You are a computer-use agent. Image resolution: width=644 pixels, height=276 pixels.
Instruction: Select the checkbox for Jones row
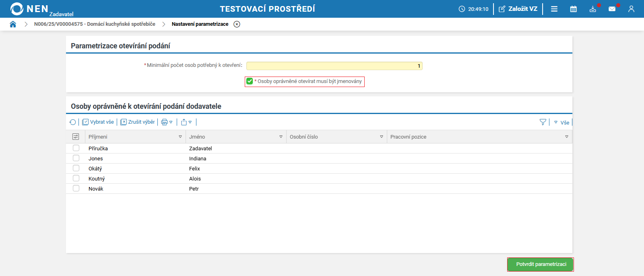point(76,158)
